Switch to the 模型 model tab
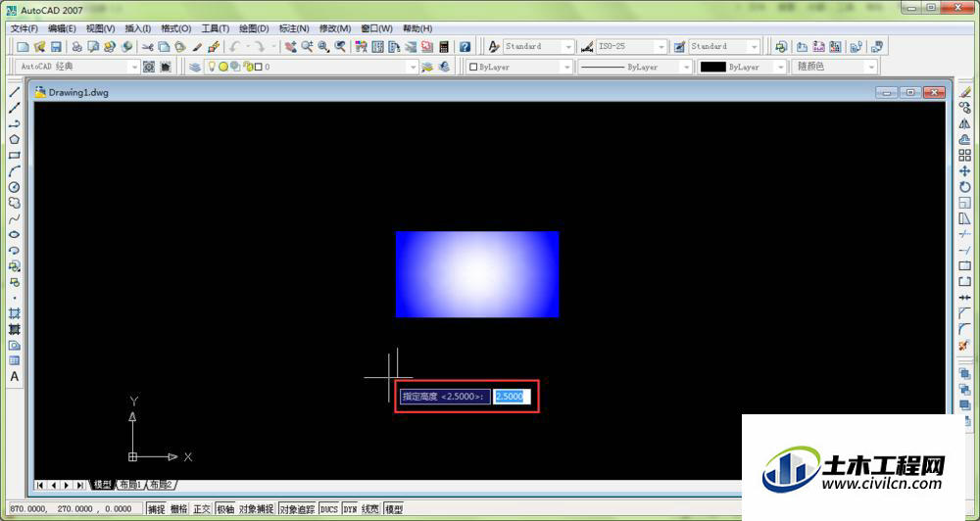Image resolution: width=980 pixels, height=521 pixels. coord(102,485)
